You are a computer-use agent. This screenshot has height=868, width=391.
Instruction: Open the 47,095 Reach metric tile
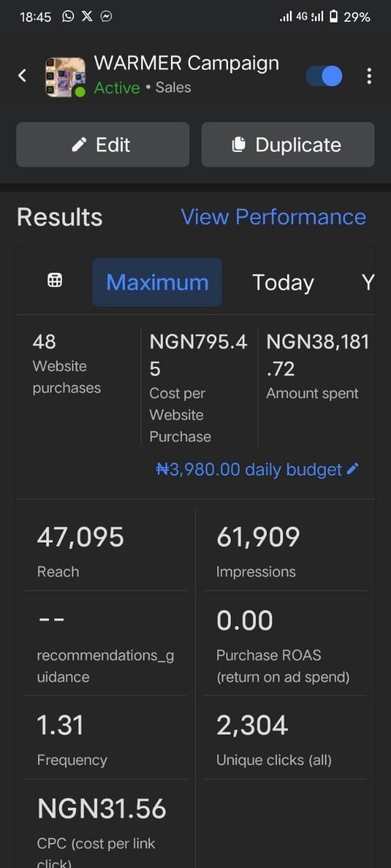[x=105, y=549]
